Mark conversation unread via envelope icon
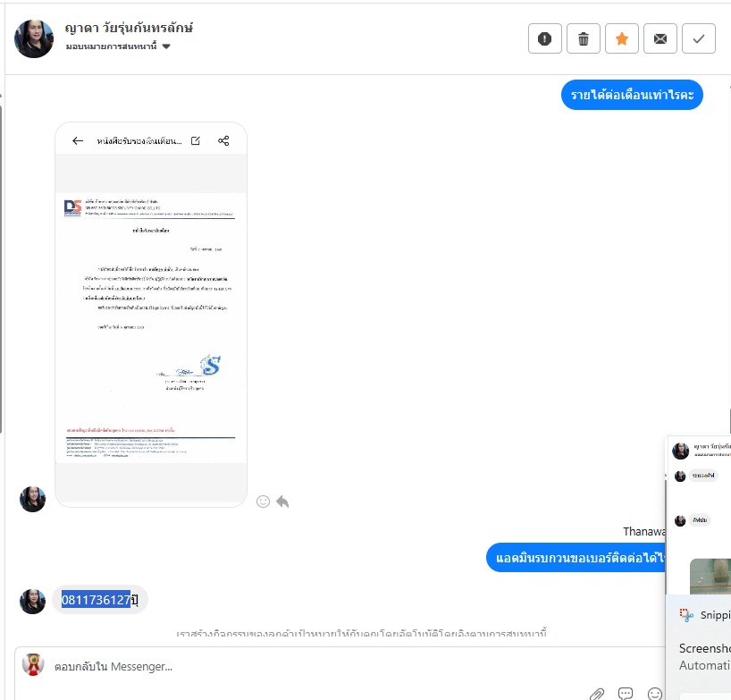 click(660, 38)
